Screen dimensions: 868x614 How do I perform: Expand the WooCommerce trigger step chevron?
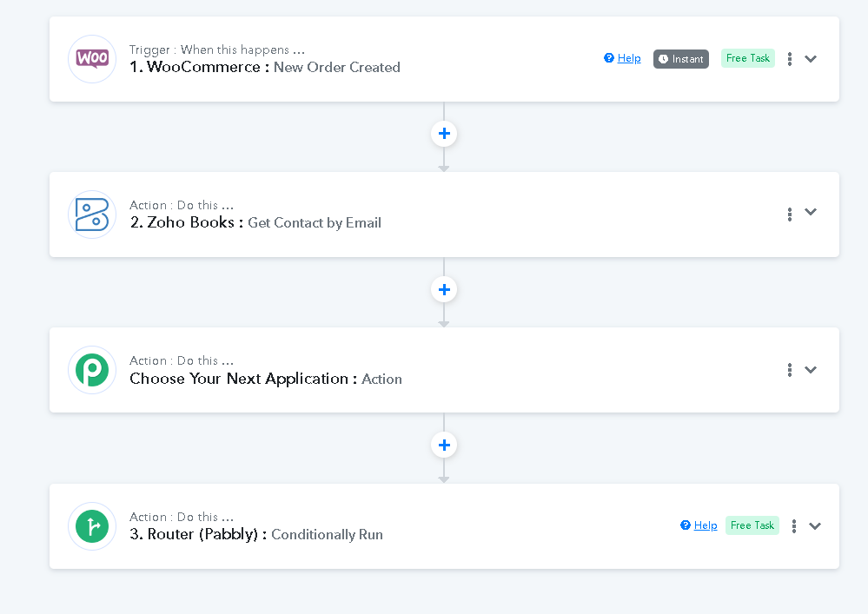(x=811, y=59)
